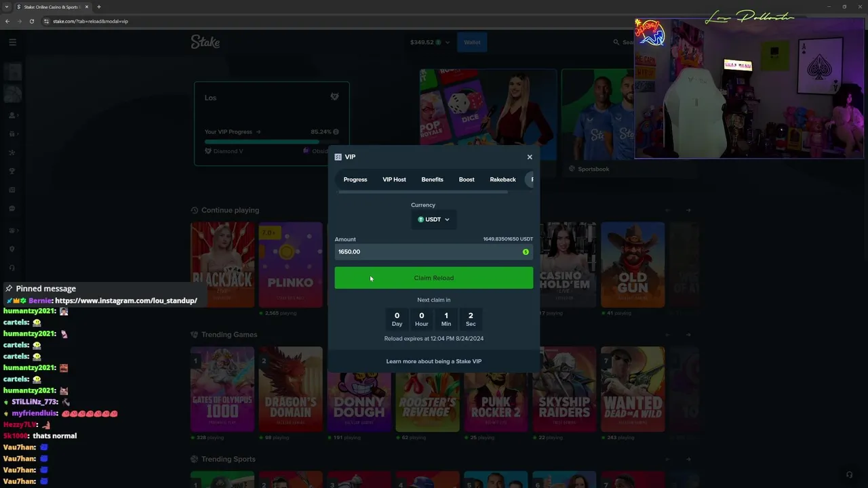The image size is (868, 488).
Task: Click the info icon beside 85.24%
Action: pyautogui.click(x=336, y=132)
